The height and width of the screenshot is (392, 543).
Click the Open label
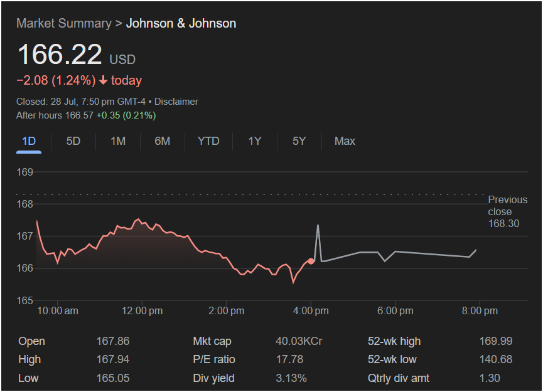tap(31, 341)
